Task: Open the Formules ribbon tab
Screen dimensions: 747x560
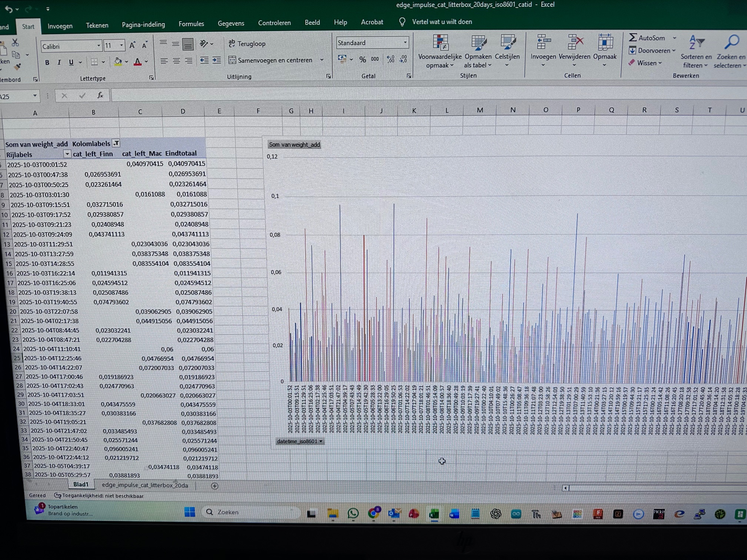Action: coord(191,24)
